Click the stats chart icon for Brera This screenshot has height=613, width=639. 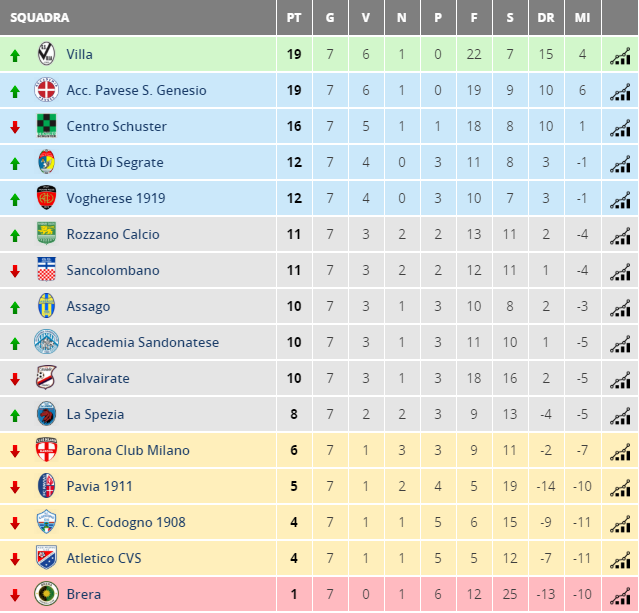tap(620, 596)
